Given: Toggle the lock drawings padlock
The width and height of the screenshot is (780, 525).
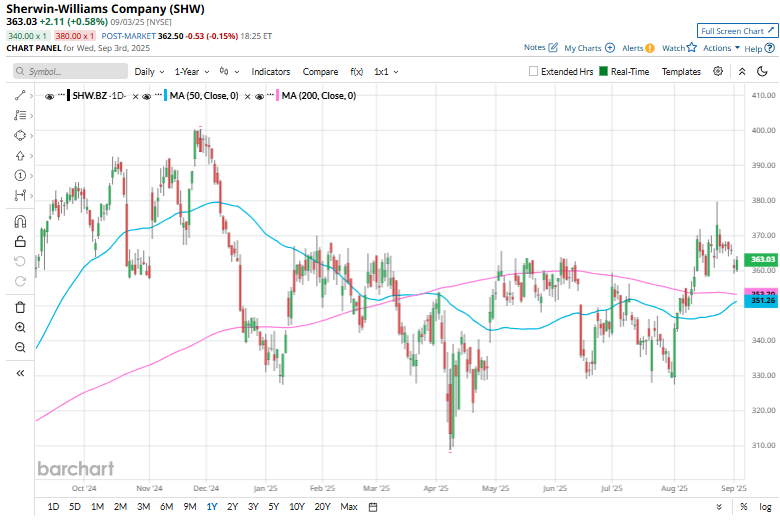Looking at the screenshot, I should pyautogui.click(x=20, y=241).
